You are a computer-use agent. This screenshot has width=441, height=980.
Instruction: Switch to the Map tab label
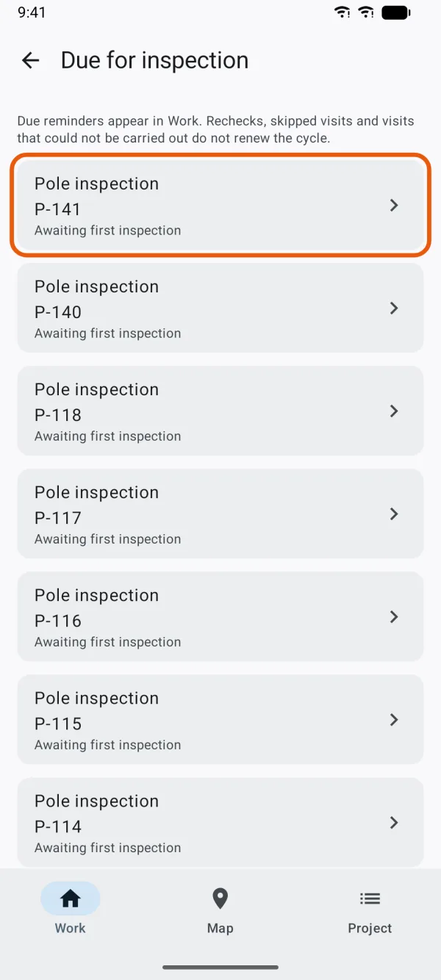tap(220, 928)
